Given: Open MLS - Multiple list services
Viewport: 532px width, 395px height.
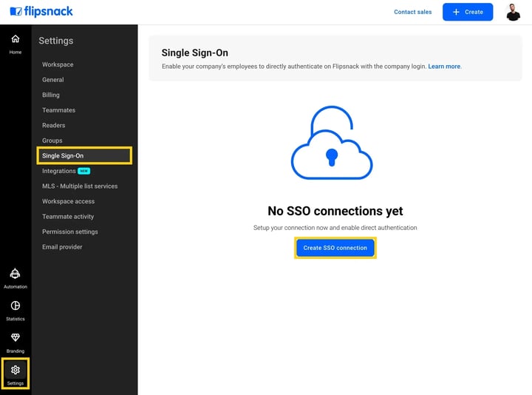Looking at the screenshot, I should [80, 186].
